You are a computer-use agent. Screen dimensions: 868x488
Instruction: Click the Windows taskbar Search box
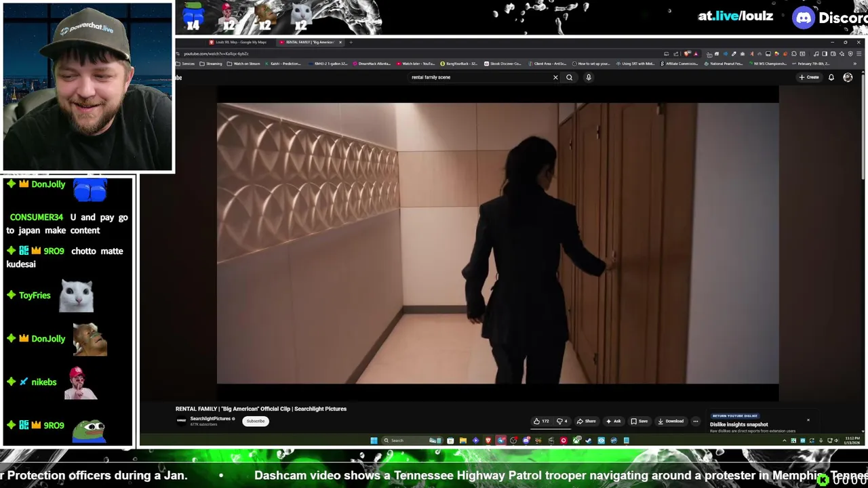(414, 441)
